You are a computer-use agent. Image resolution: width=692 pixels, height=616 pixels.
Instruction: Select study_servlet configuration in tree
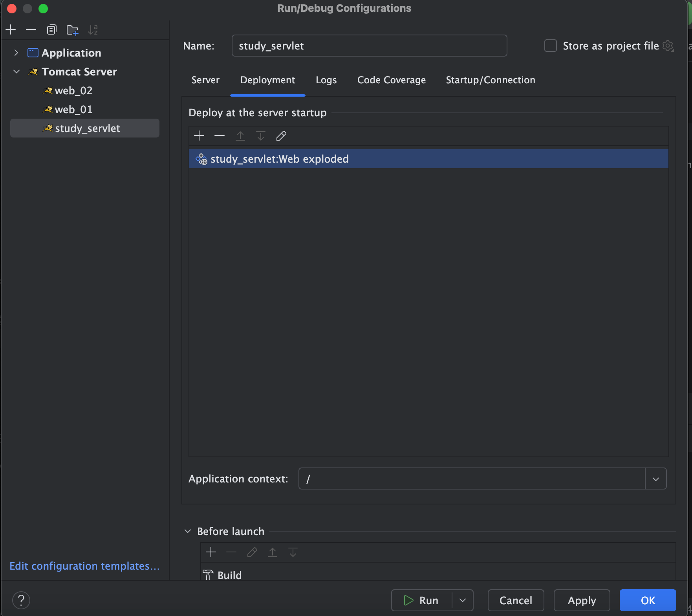pos(85,128)
